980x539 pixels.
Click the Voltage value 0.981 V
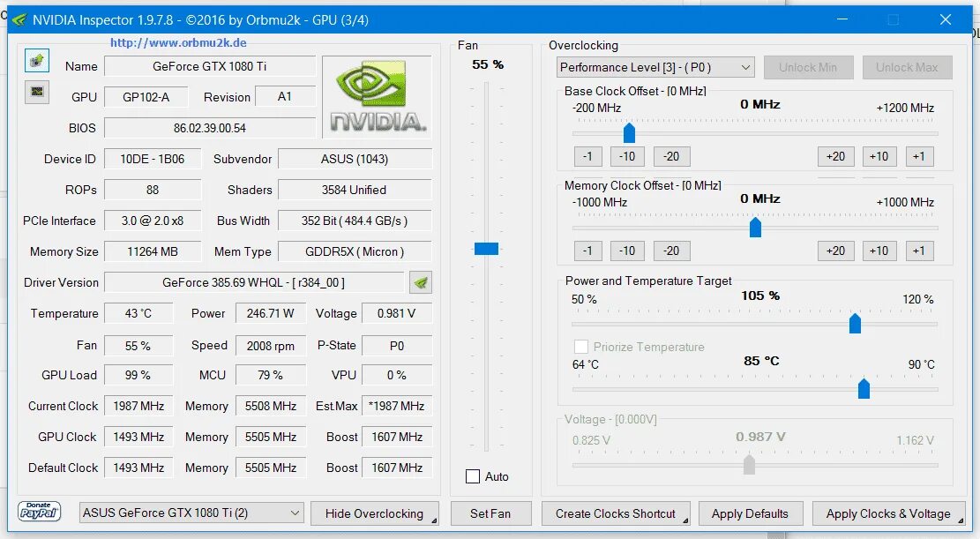click(x=397, y=313)
